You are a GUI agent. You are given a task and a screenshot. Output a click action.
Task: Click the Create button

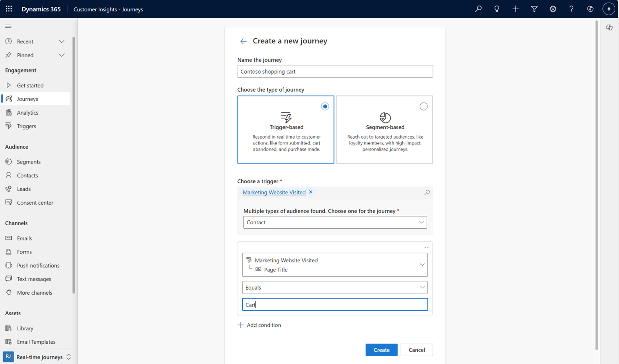pyautogui.click(x=381, y=350)
